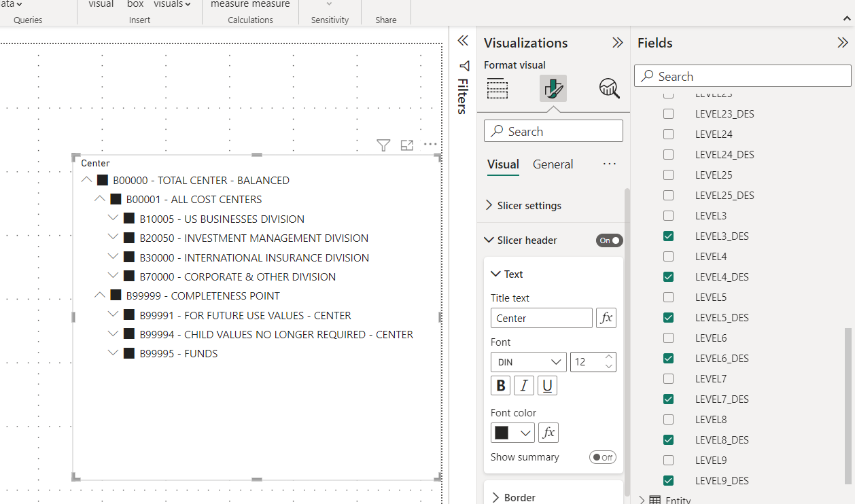Screen dimensions: 855x504
Task: Expand B70000 - CORPORATE & OTHER DIVISION
Action: point(114,276)
